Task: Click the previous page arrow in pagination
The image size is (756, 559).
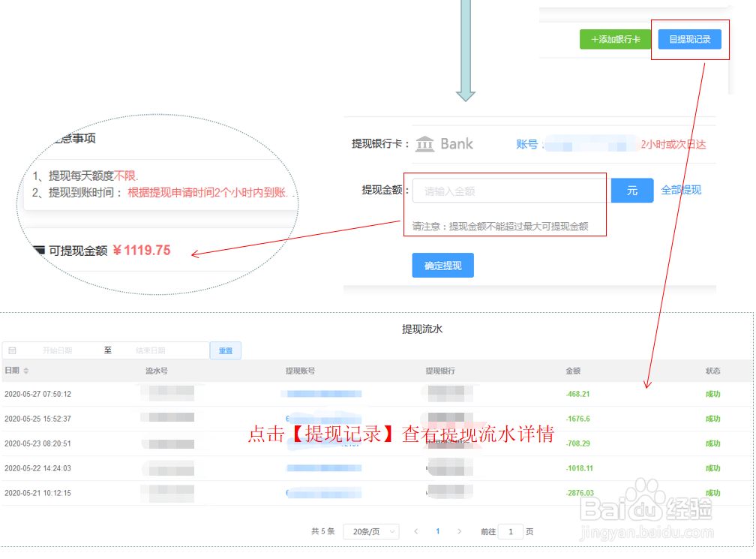Action: pyautogui.click(x=415, y=530)
